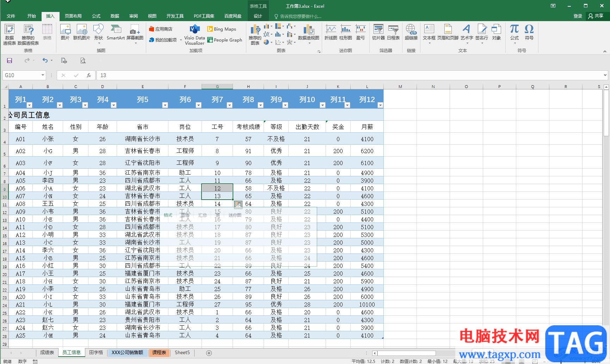The width and height of the screenshot is (610, 364).
Task: Open the Bing Maps add-in
Action: click(222, 29)
